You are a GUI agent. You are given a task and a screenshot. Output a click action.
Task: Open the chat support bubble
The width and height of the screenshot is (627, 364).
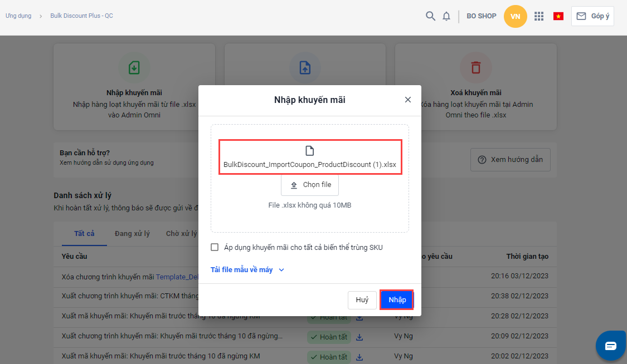611,346
